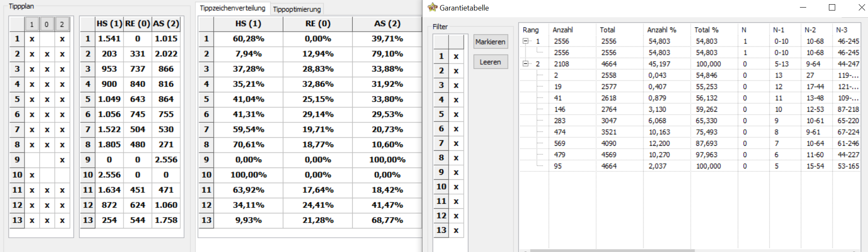Viewport: 868px width, 252px height.
Task: Click Tippplan column header button 0
Action: coord(47,24)
